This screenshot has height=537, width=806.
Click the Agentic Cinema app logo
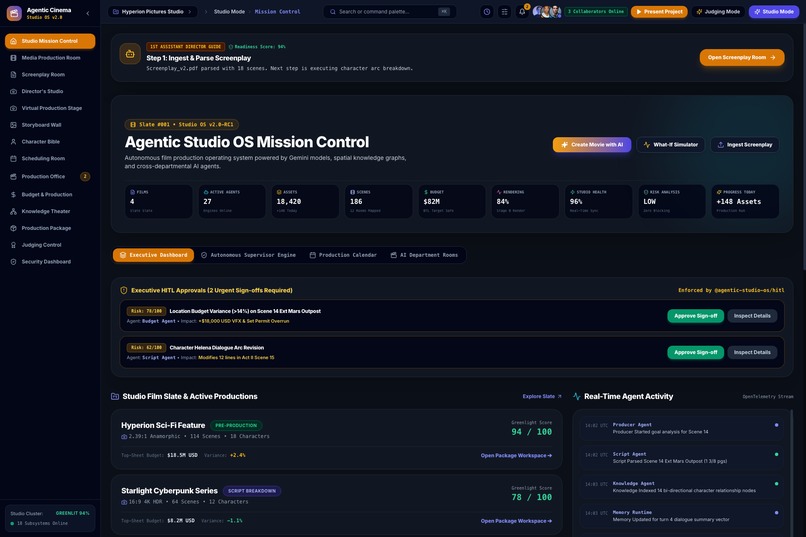[x=14, y=13]
